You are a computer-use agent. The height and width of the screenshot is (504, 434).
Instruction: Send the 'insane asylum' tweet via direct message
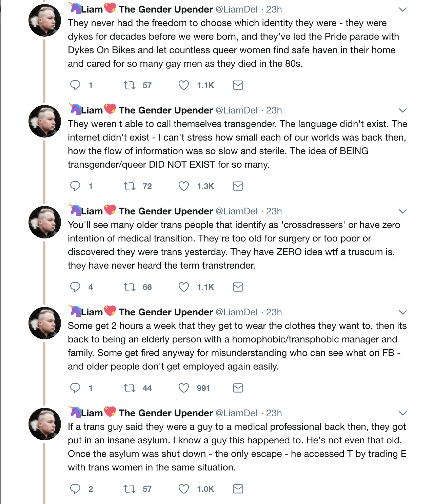click(238, 489)
